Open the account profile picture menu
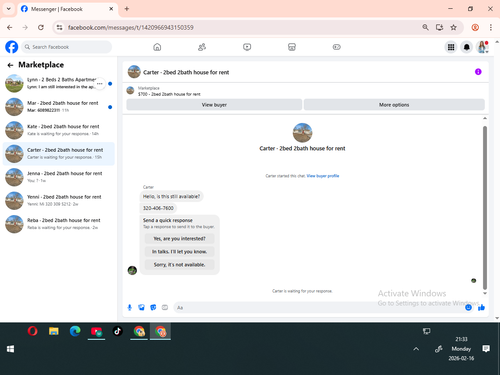 (482, 47)
